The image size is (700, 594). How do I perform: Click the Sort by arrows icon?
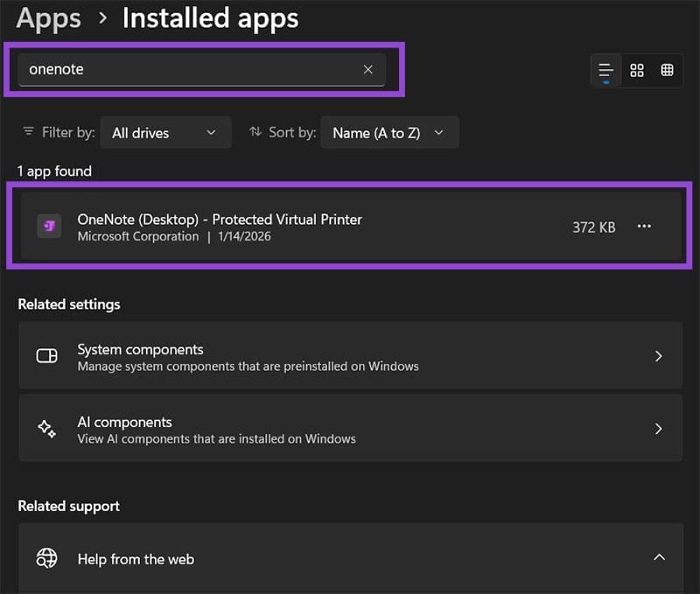coord(256,132)
